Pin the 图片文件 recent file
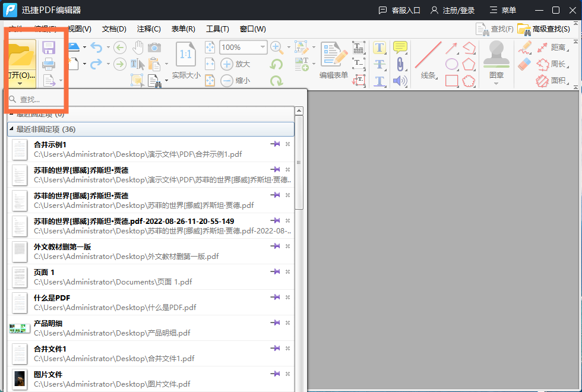582x392 pixels. pos(275,374)
